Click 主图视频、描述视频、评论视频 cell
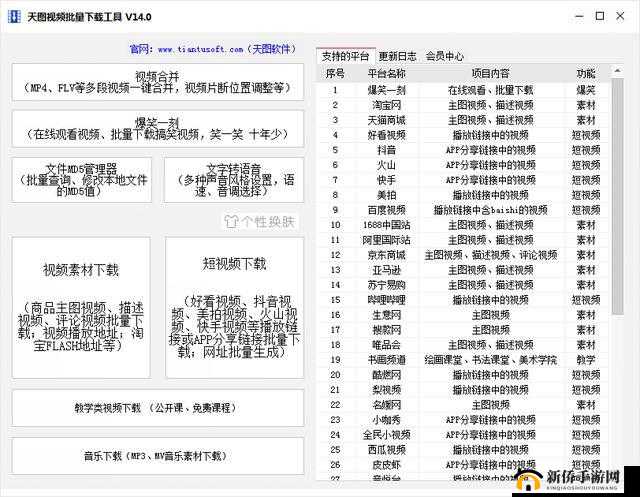 [491, 255]
